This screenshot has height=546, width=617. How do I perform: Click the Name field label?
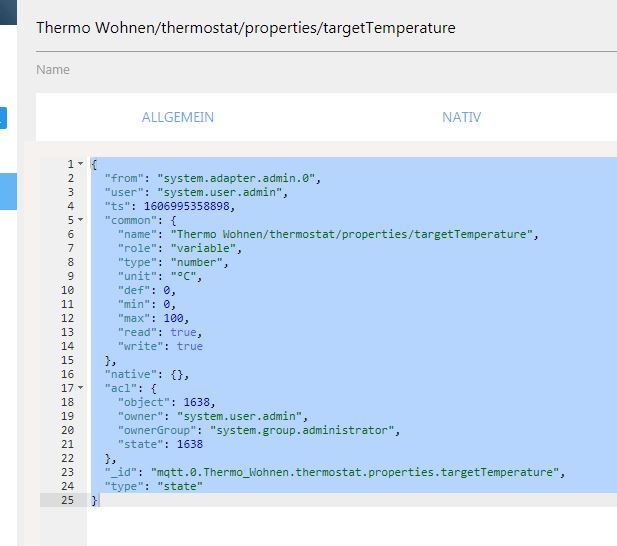pos(53,70)
